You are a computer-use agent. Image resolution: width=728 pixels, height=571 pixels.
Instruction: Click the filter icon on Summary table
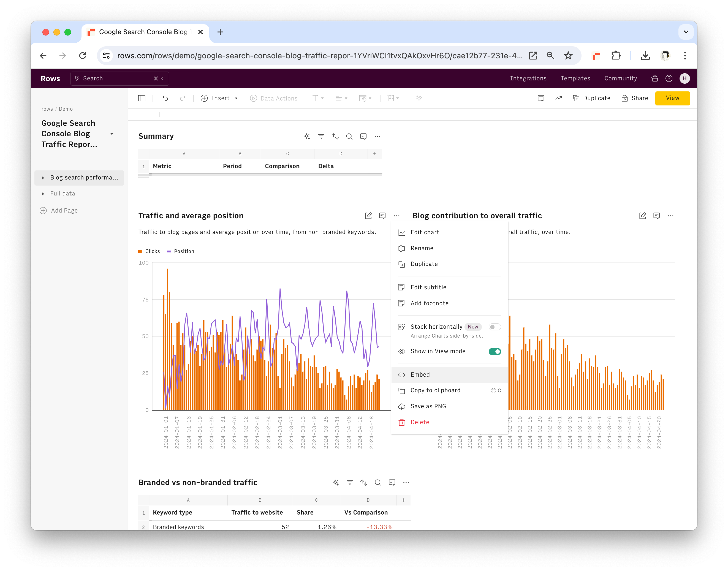tap(321, 137)
